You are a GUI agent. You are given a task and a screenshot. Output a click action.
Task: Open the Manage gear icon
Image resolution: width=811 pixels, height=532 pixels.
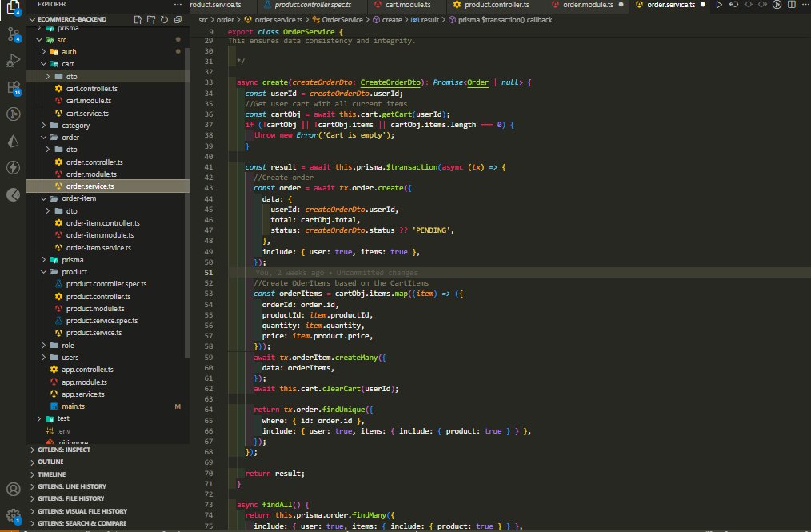(13, 516)
